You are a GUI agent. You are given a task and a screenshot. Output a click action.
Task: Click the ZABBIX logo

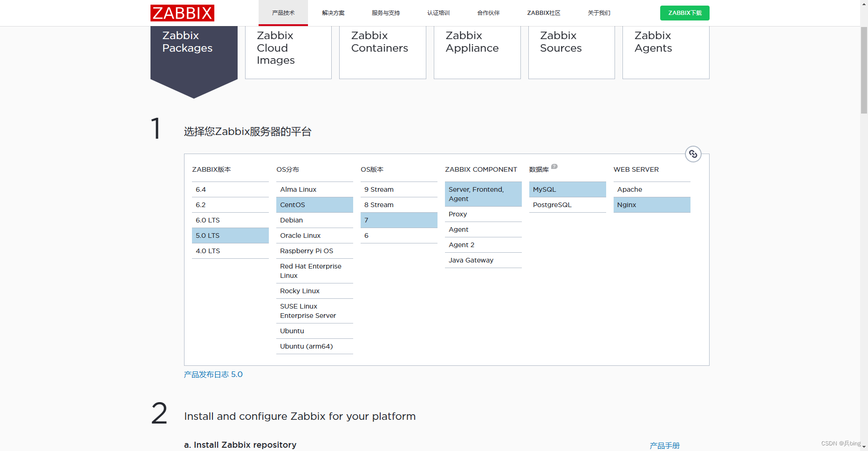pos(182,13)
